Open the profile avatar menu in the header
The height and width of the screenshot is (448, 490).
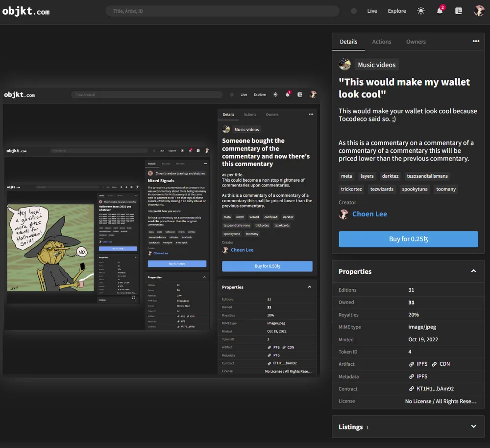pos(479,11)
